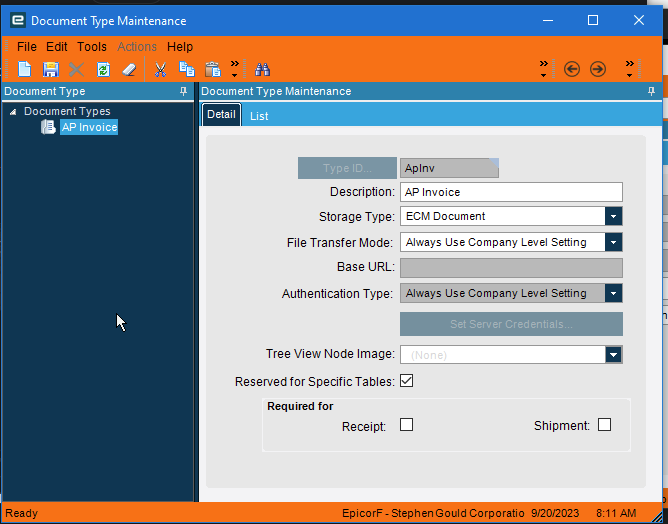This screenshot has width=668, height=524.
Task: Click the Epicor logo in title bar
Action: coord(18,20)
